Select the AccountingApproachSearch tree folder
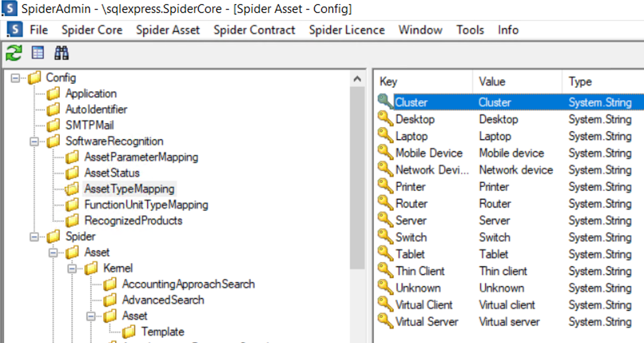The height and width of the screenshot is (343, 644). tap(188, 284)
